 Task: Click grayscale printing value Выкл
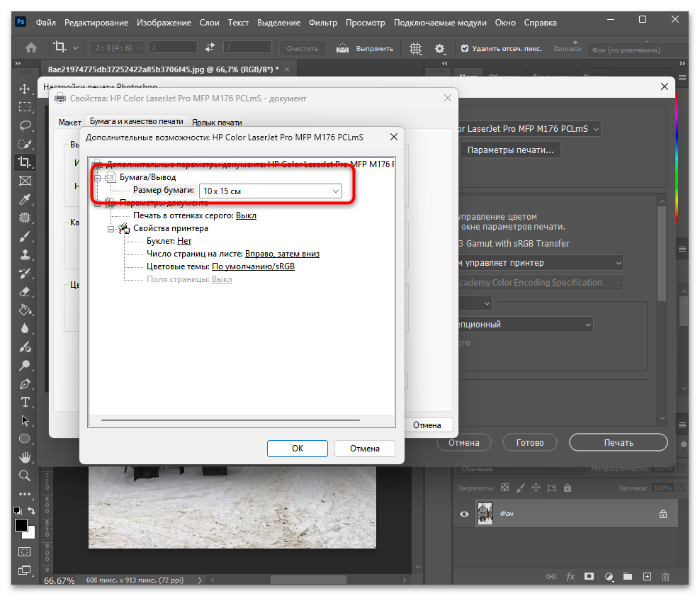point(246,215)
